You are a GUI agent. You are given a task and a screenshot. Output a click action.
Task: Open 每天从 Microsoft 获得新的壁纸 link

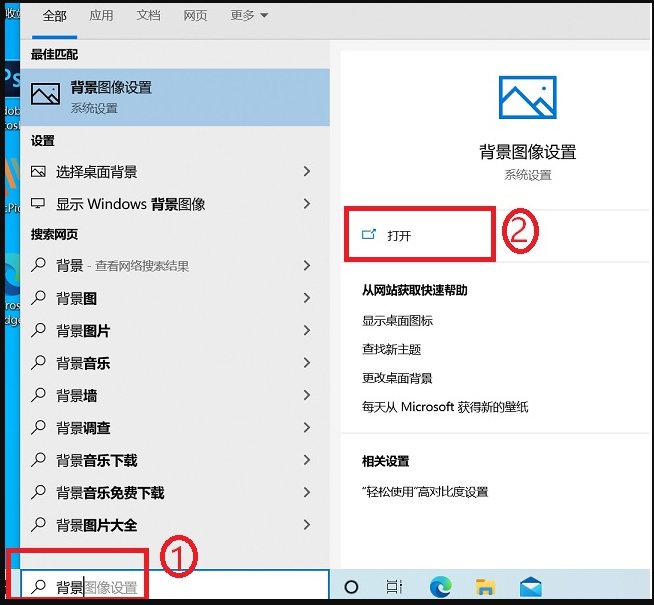pyautogui.click(x=445, y=407)
